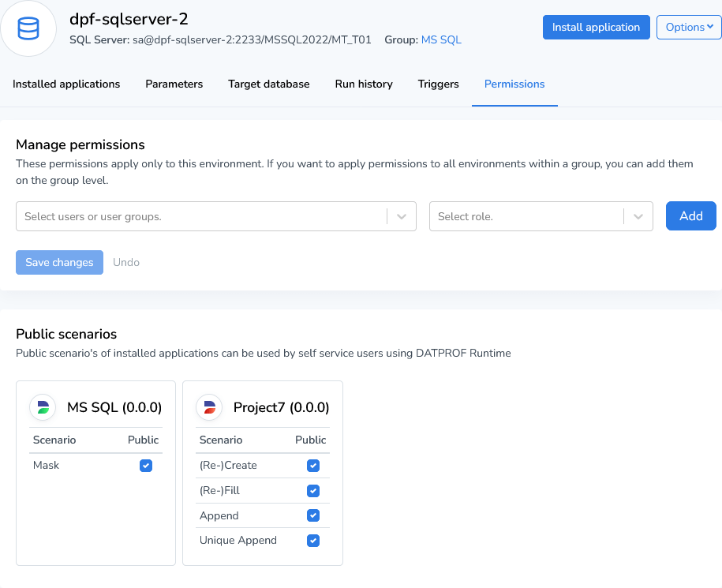Disable public access for Append scenario
The image size is (722, 588).
(312, 516)
